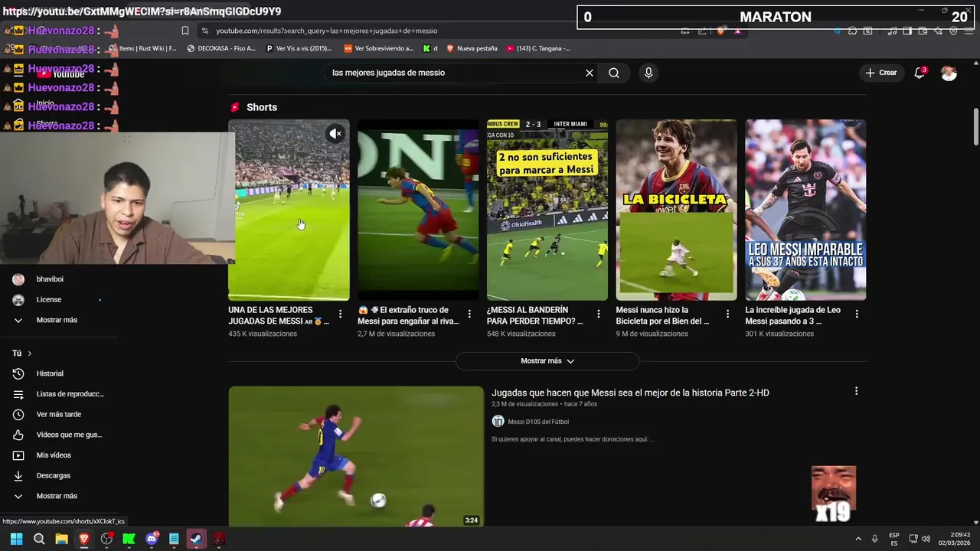The height and width of the screenshot is (551, 980).
Task: Click the browser address bar URL
Action: (x=327, y=31)
